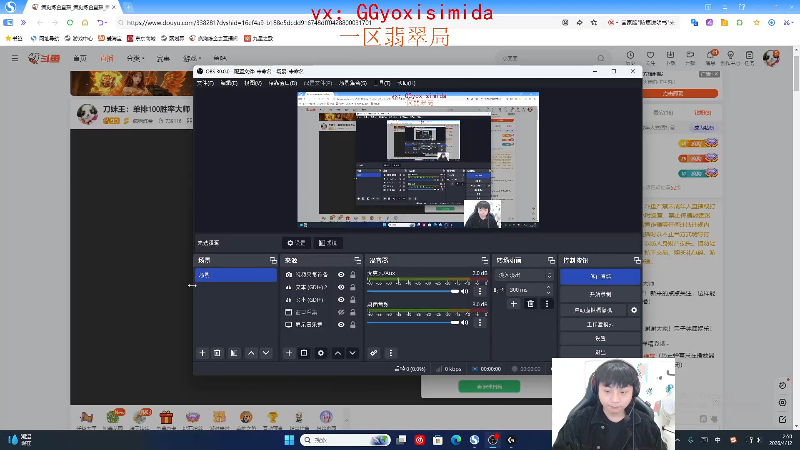Click the Windows taskbar search box
The width and height of the screenshot is (800, 450).
pos(345,440)
